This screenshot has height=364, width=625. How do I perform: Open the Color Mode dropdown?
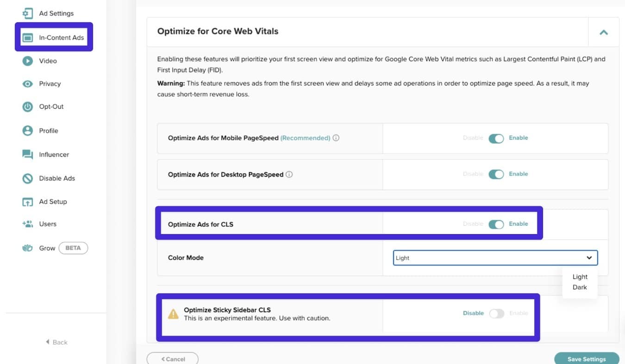[494, 258]
